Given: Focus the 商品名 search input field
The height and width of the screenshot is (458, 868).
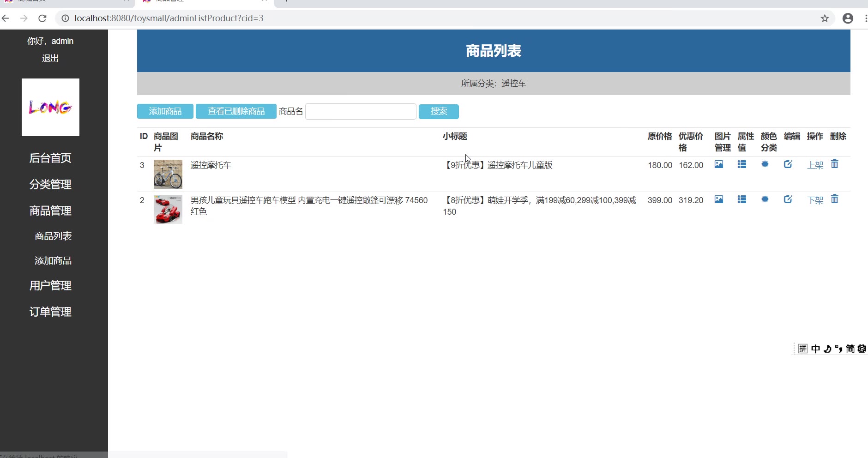Looking at the screenshot, I should [x=361, y=111].
